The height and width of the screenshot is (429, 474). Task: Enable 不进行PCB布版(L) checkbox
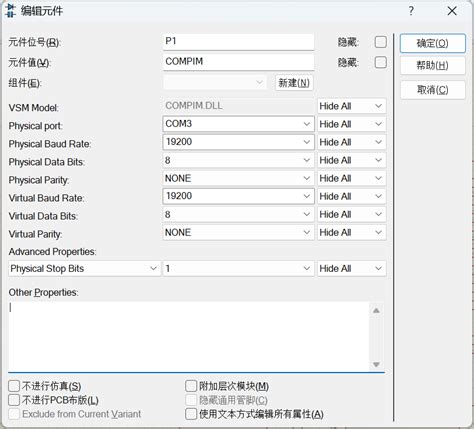(x=14, y=400)
